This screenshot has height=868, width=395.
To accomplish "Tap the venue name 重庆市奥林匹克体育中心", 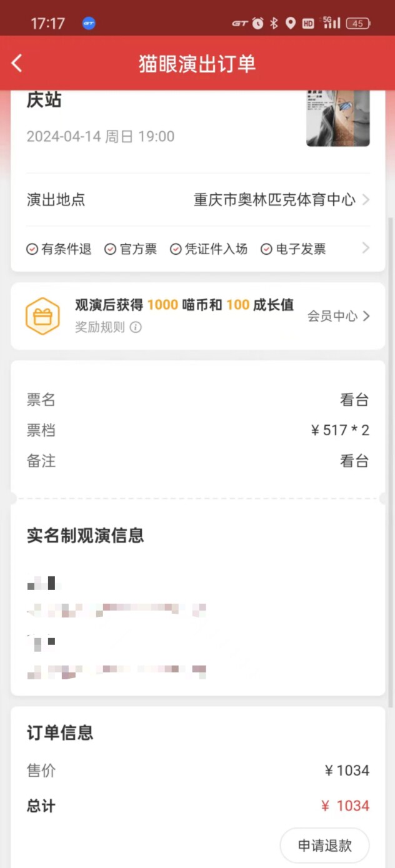I will [x=274, y=200].
